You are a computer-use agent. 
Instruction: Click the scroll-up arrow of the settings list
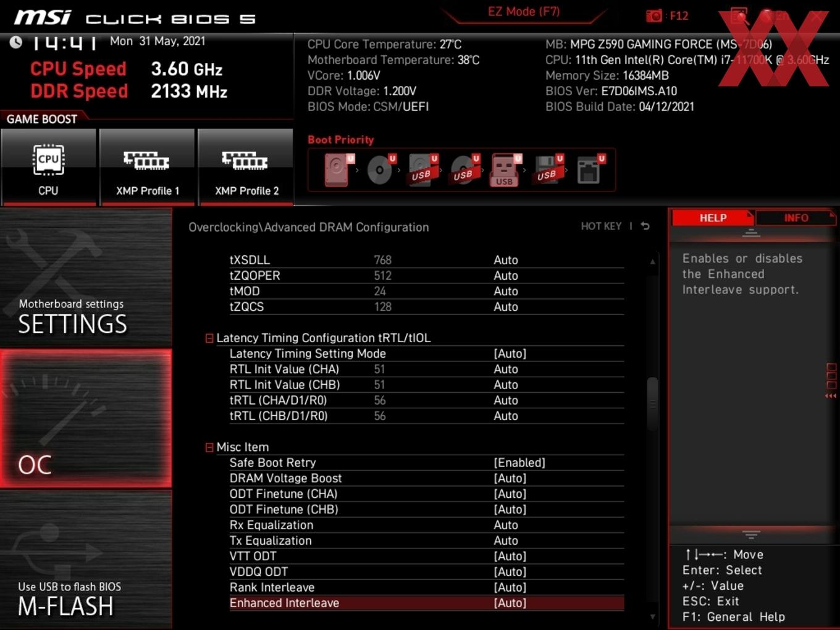click(x=652, y=262)
